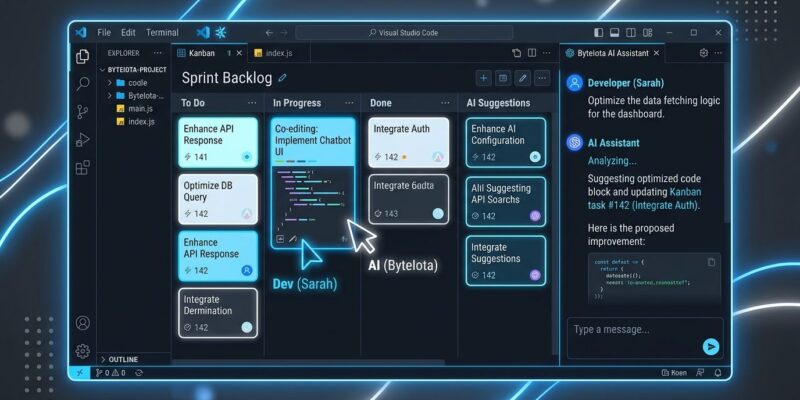Open the Terminal menu
800x400 pixels.
[x=162, y=33]
